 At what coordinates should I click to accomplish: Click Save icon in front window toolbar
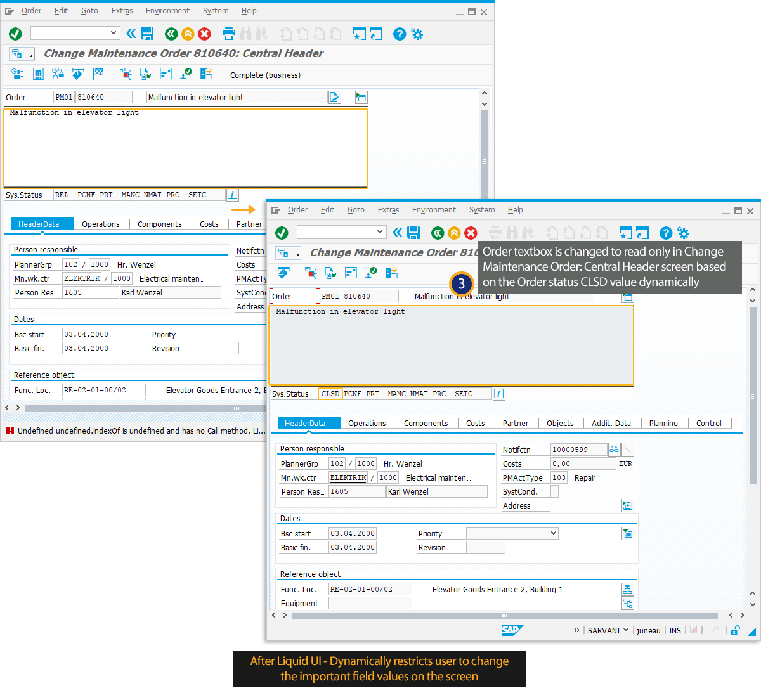pos(413,233)
